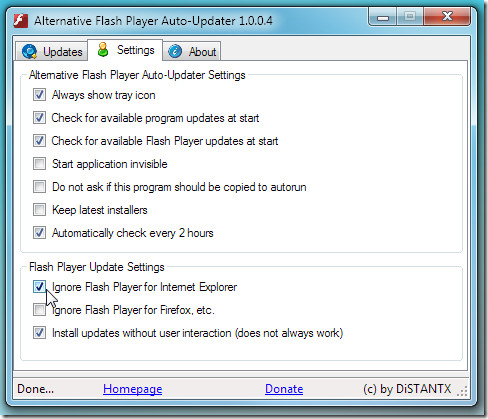
Task: Open the Homepage link
Action: coord(133,389)
